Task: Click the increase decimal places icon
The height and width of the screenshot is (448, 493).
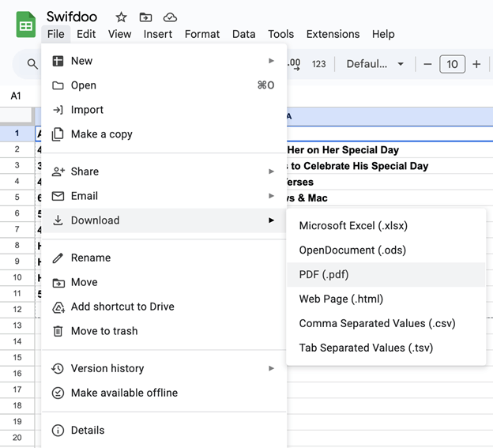Action: pos(294,64)
